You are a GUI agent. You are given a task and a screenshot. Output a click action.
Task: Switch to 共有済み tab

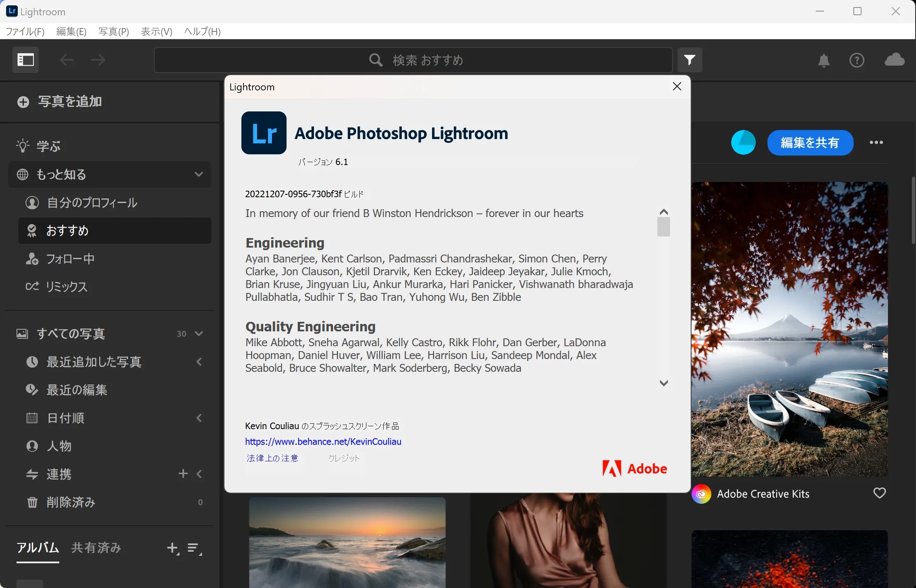click(x=96, y=548)
